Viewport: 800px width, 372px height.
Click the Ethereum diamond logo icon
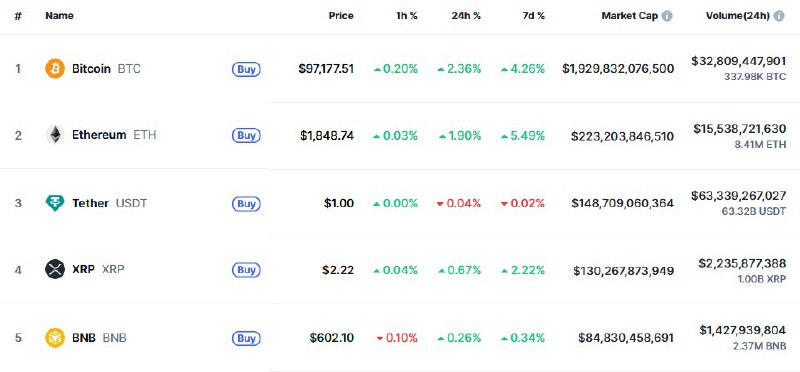tap(55, 135)
